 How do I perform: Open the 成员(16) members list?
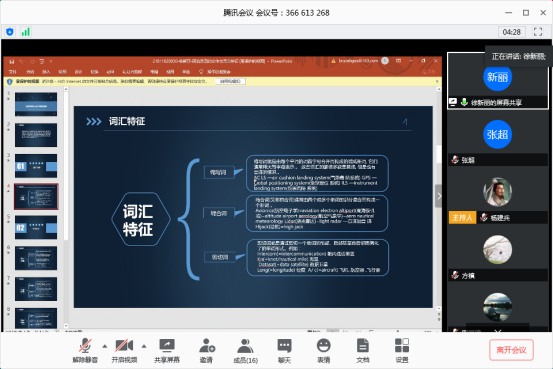click(245, 351)
